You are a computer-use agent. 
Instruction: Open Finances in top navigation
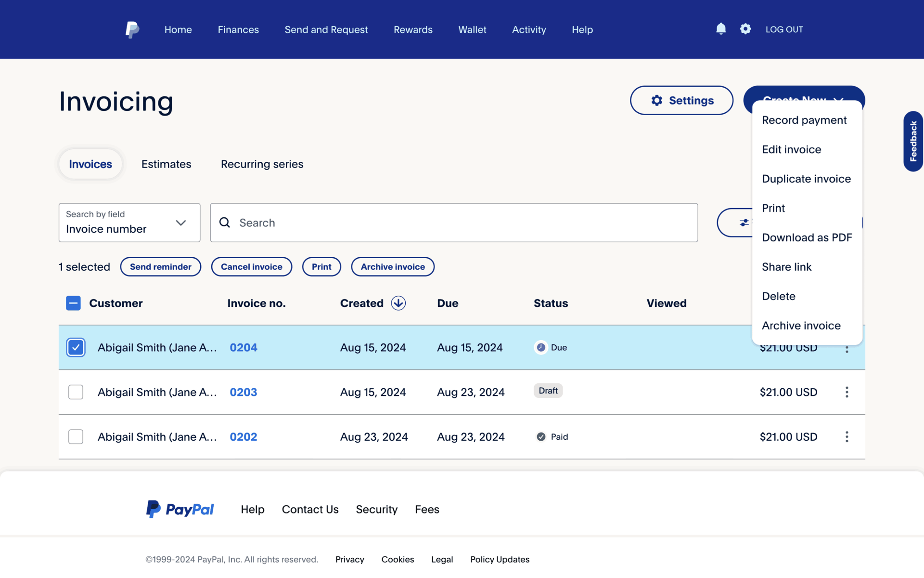pyautogui.click(x=238, y=29)
